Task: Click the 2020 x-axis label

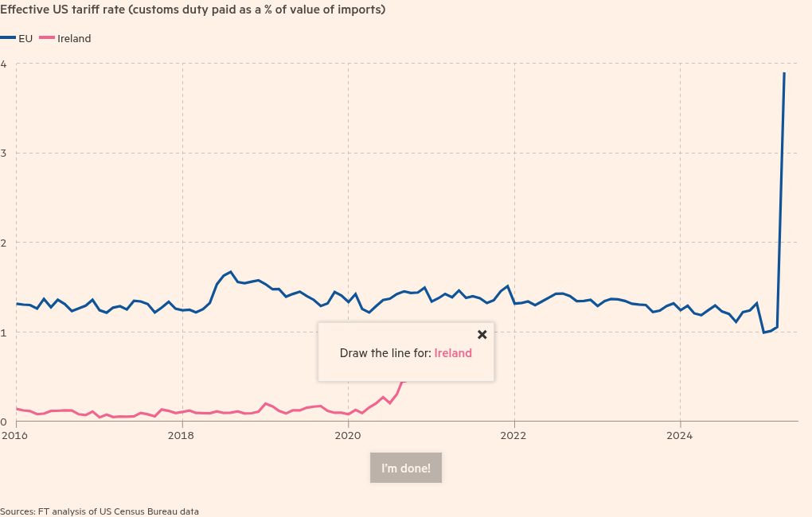Action: [347, 435]
